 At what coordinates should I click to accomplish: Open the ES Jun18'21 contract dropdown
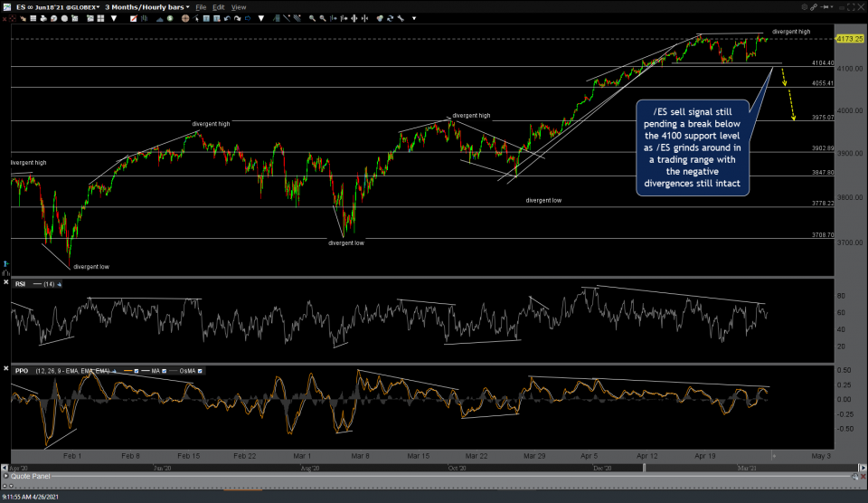(58, 7)
